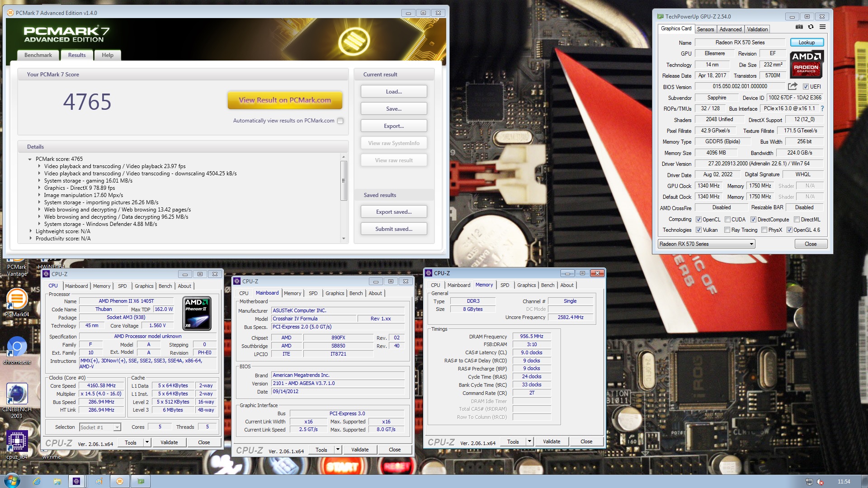Click the PCMark 7 gold emblem logo
This screenshot has width=868, height=488.
pyautogui.click(x=354, y=41)
